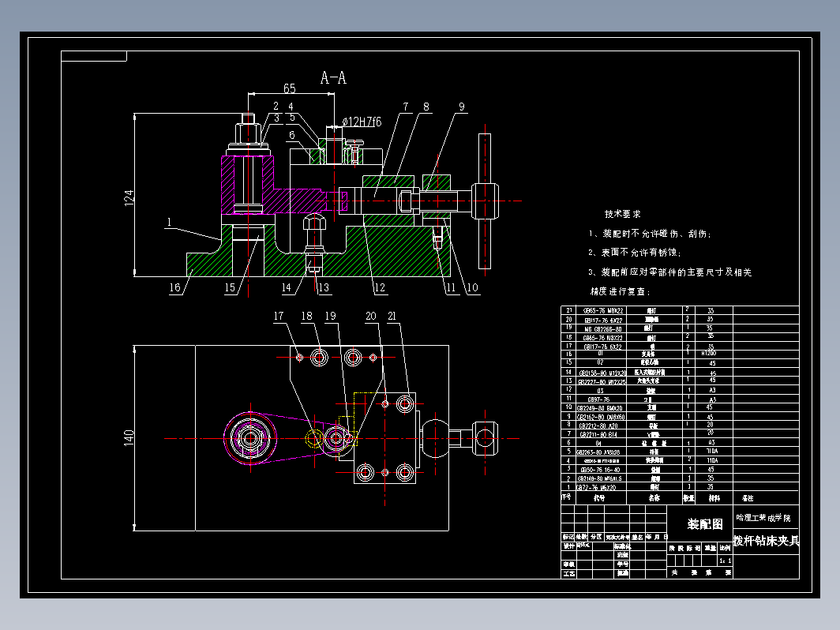Click the hex nut inside magenta circle in plan view
The image size is (840, 630).
250,439
